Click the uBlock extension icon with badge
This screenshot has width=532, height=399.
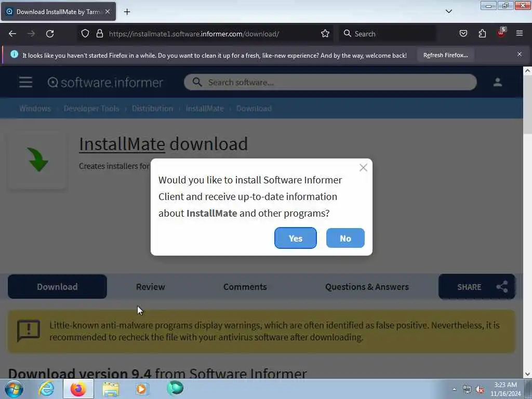point(501,33)
